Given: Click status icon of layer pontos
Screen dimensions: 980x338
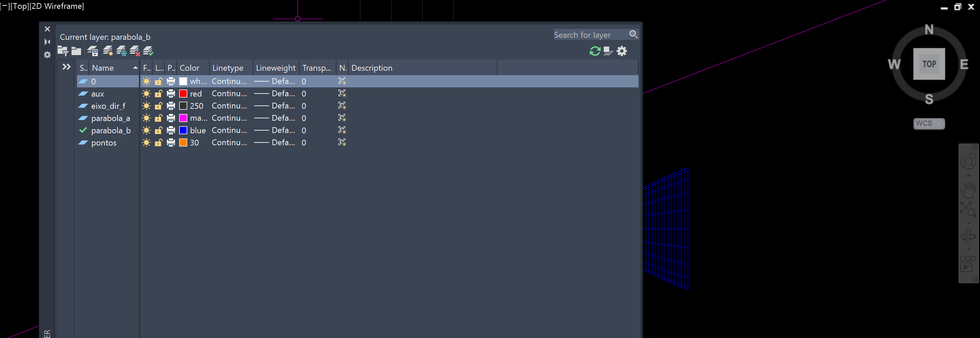Looking at the screenshot, I should [83, 142].
